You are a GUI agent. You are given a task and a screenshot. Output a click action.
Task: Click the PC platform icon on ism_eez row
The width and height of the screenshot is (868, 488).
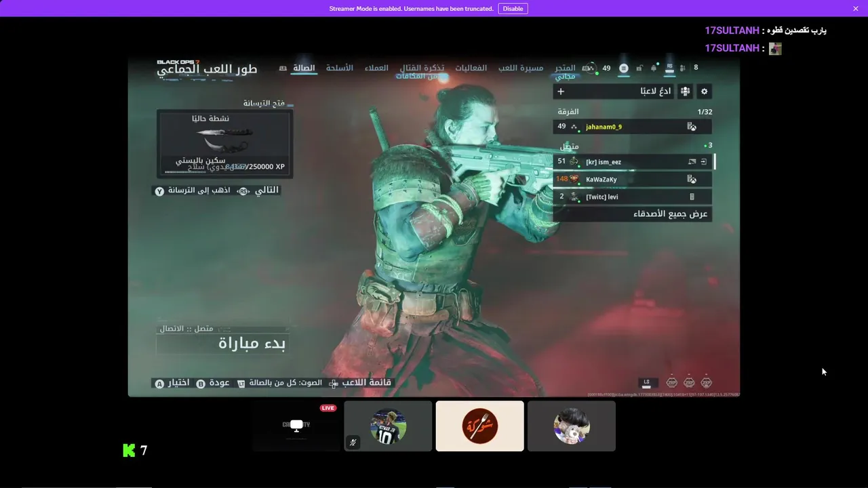tap(692, 162)
